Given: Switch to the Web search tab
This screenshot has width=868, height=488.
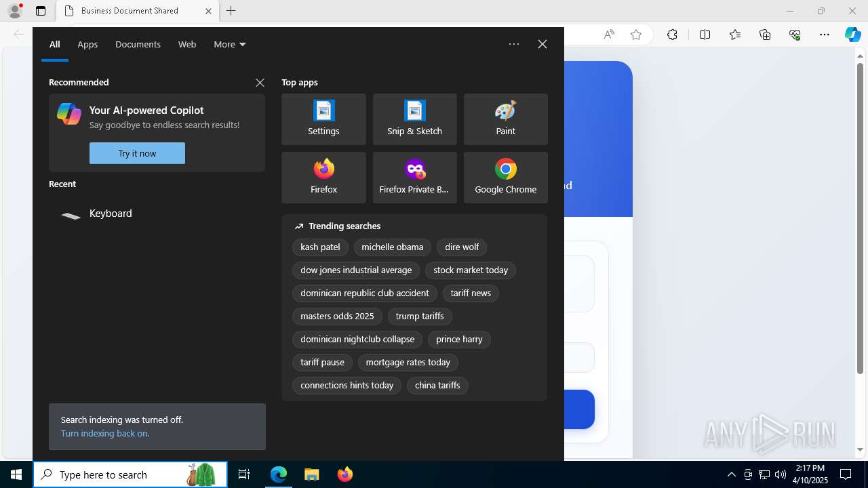Looking at the screenshot, I should pos(187,44).
